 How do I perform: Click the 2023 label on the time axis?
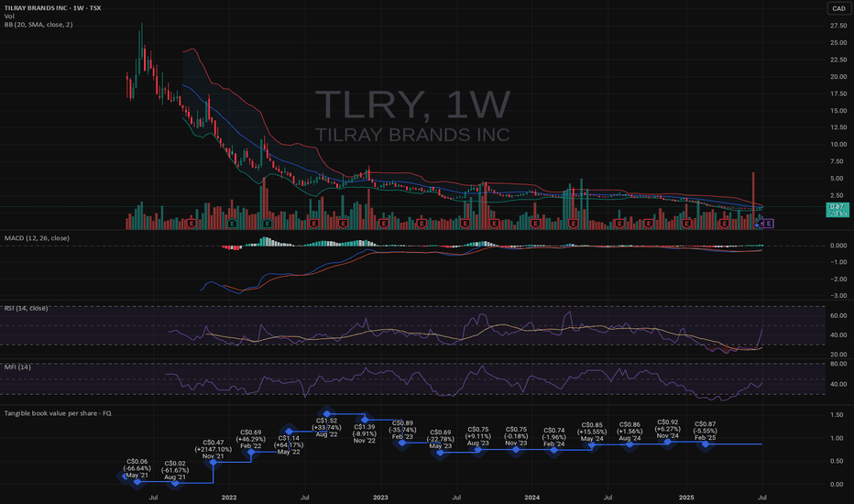(x=380, y=498)
